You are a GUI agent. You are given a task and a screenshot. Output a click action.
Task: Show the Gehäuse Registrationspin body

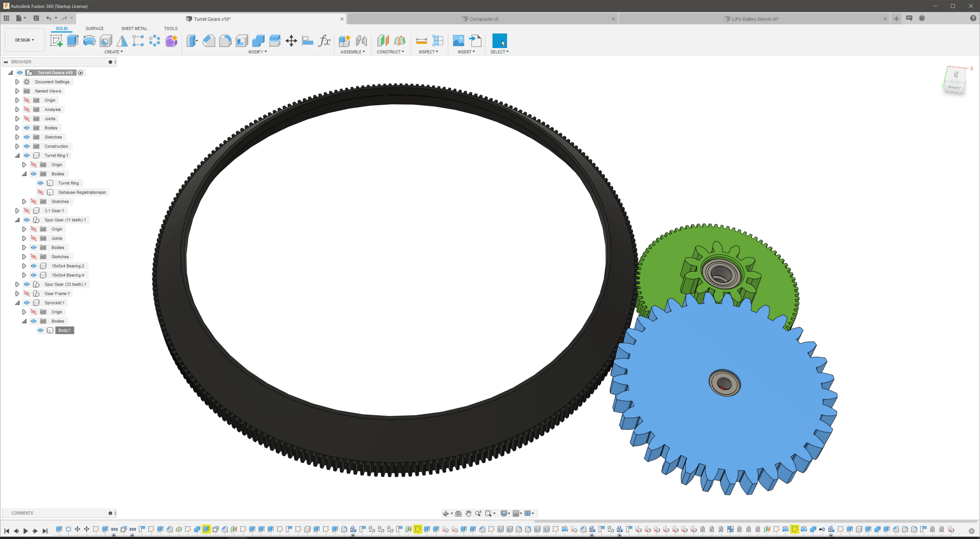[x=40, y=192]
